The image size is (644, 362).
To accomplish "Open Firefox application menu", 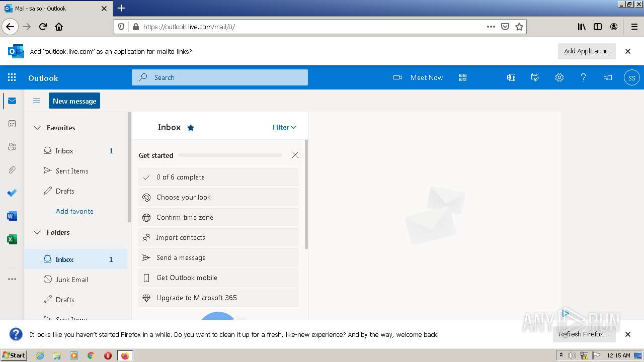I will click(634, 27).
